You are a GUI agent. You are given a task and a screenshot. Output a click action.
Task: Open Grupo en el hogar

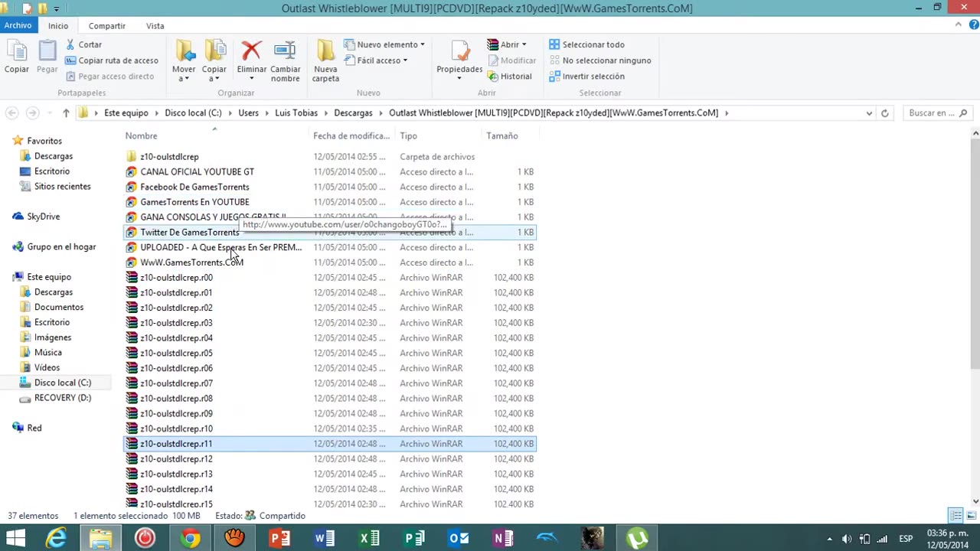point(61,247)
